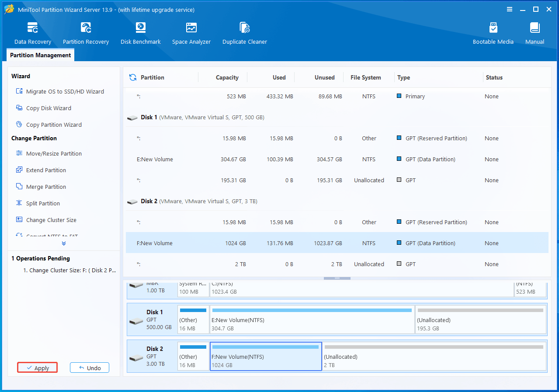Image resolution: width=559 pixels, height=392 pixels.
Task: Switch to the Partition Management tab
Action: coord(41,55)
